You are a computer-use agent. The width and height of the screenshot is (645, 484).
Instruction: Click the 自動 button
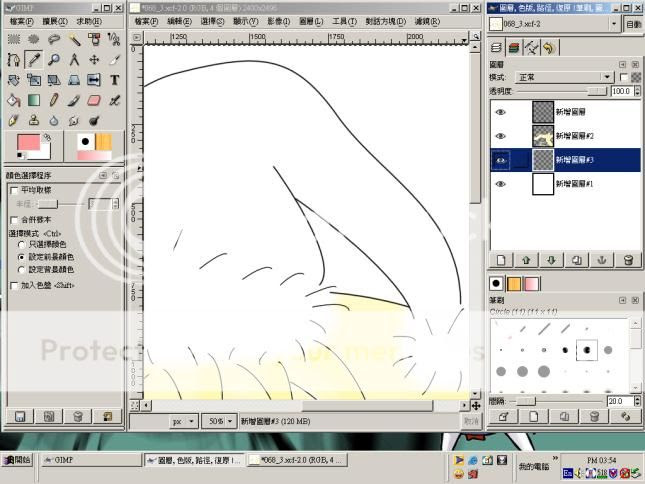click(633, 24)
